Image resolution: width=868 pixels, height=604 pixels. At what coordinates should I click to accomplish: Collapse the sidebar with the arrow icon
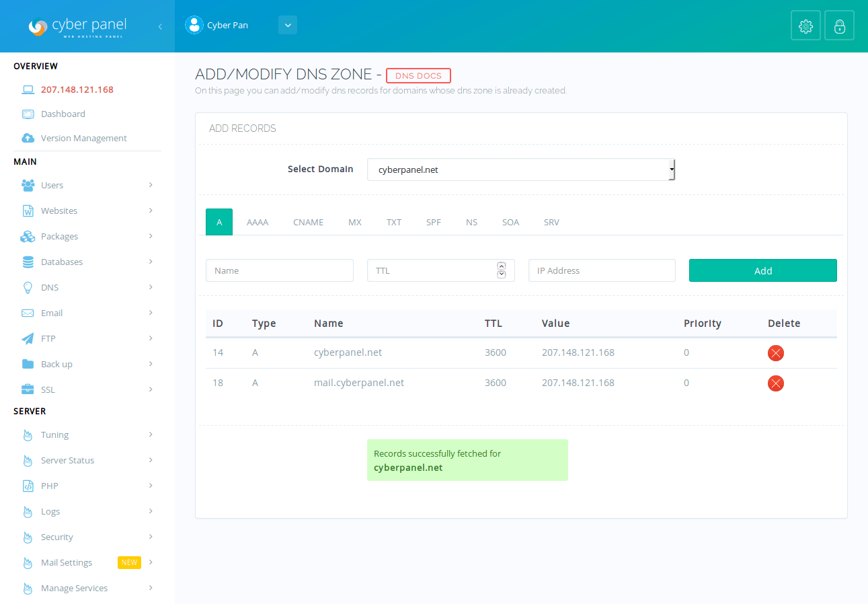point(160,26)
